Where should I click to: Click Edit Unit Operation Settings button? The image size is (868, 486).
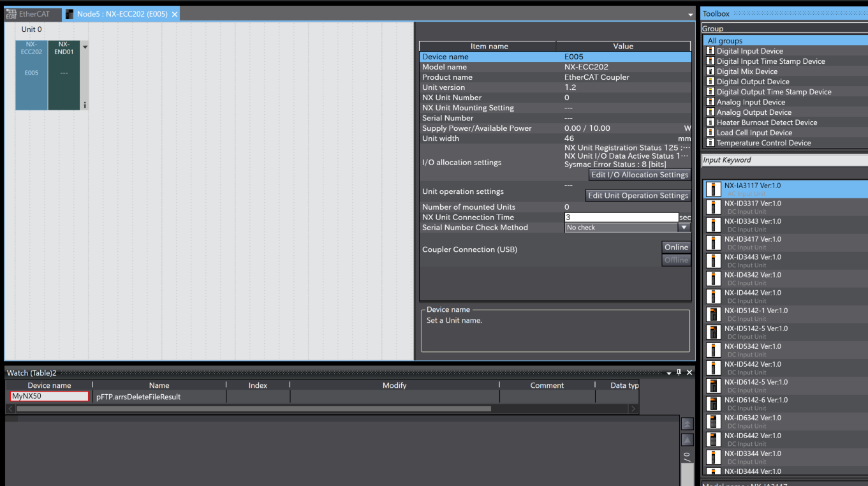pos(638,196)
